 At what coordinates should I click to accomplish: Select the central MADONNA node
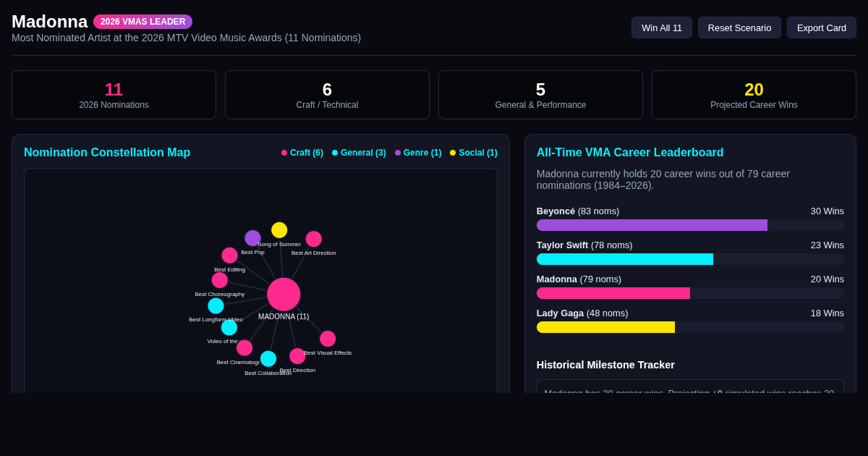click(x=284, y=294)
